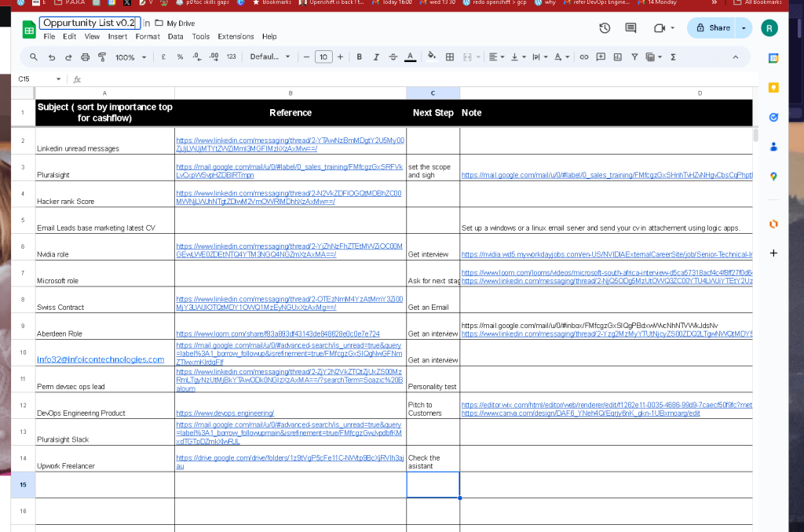Viewport: 804px width, 532px height.
Task: Format as percent
Action: tap(180, 57)
